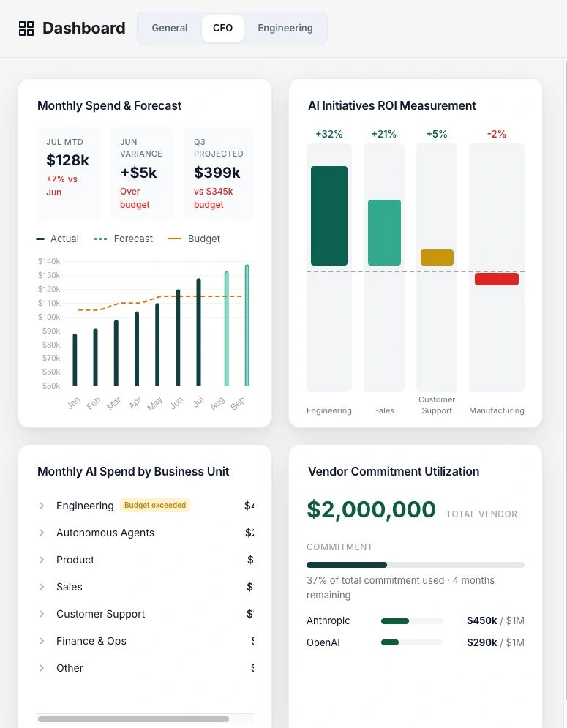Click the +21% ROI label
Image resolution: width=567 pixels, height=728 pixels.
[x=383, y=134]
